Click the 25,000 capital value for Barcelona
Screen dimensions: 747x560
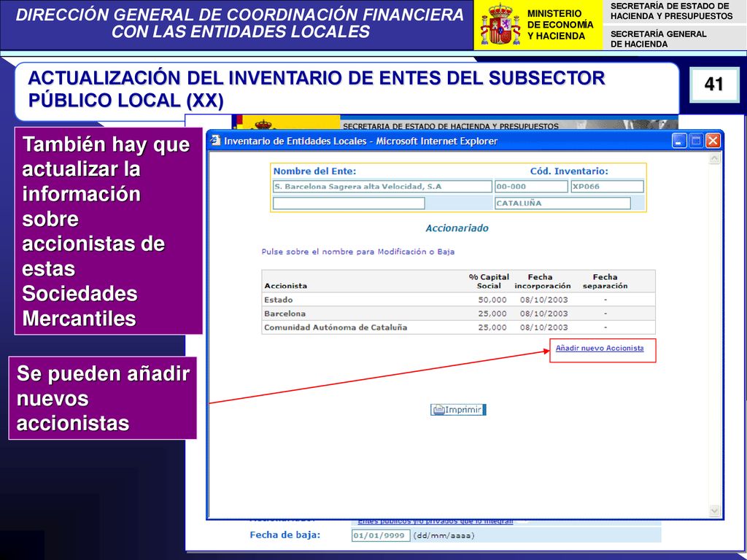492,314
